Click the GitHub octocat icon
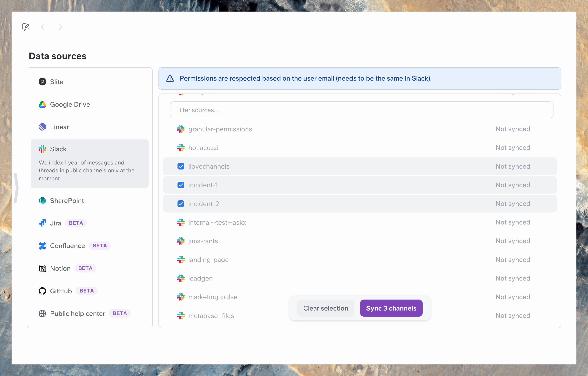Image resolution: width=588 pixels, height=376 pixels. pyautogui.click(x=42, y=291)
